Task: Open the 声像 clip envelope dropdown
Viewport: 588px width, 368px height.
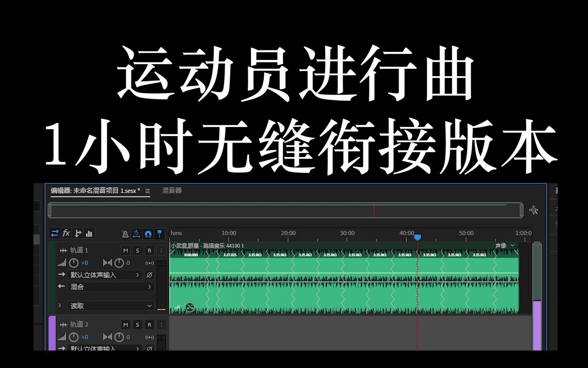Action: point(505,245)
